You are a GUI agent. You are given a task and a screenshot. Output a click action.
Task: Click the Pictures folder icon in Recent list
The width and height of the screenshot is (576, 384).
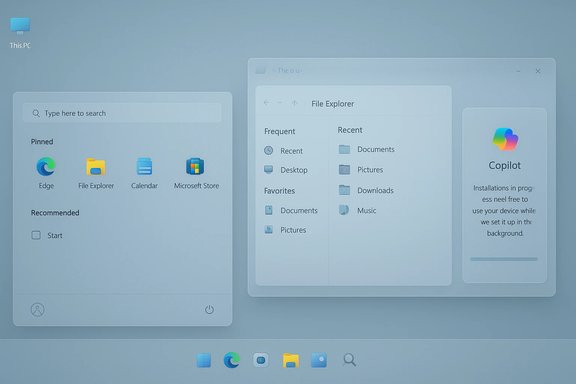[x=344, y=169]
